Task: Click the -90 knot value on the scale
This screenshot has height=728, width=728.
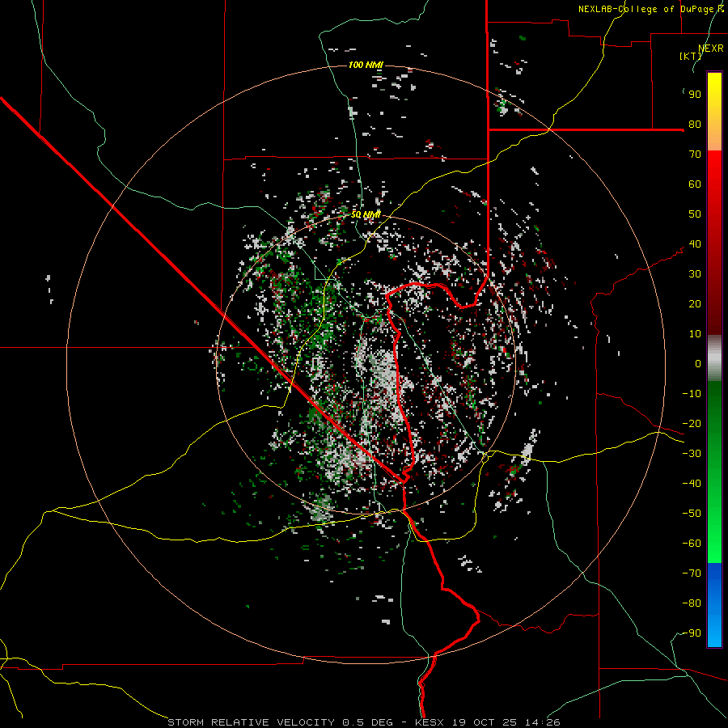Action: pyautogui.click(x=692, y=633)
